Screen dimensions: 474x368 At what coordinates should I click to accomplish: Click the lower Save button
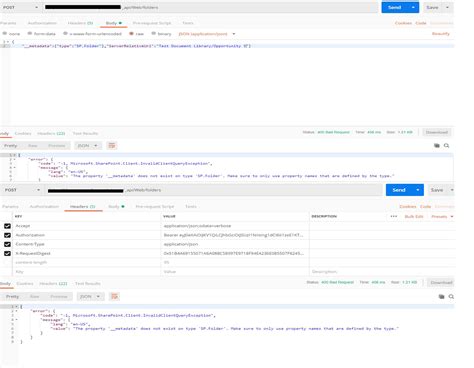(x=437, y=190)
